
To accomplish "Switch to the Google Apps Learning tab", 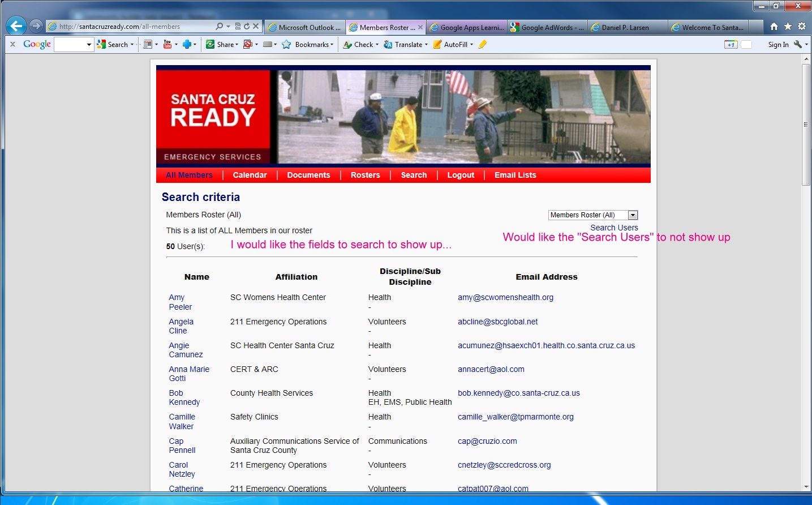I will [x=467, y=27].
